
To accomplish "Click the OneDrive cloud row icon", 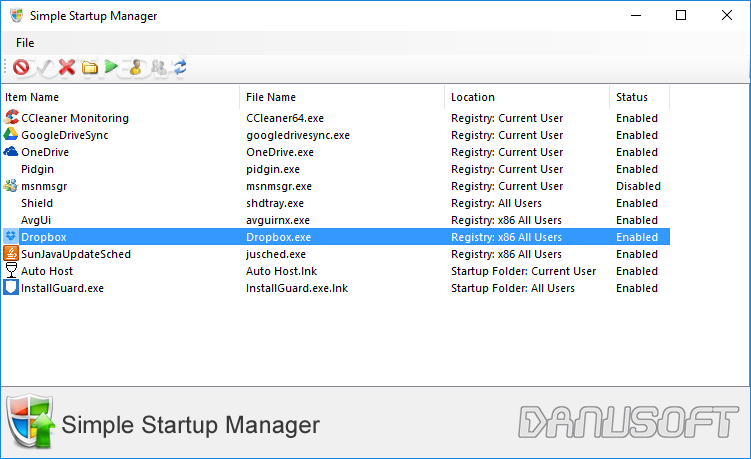I will [11, 151].
